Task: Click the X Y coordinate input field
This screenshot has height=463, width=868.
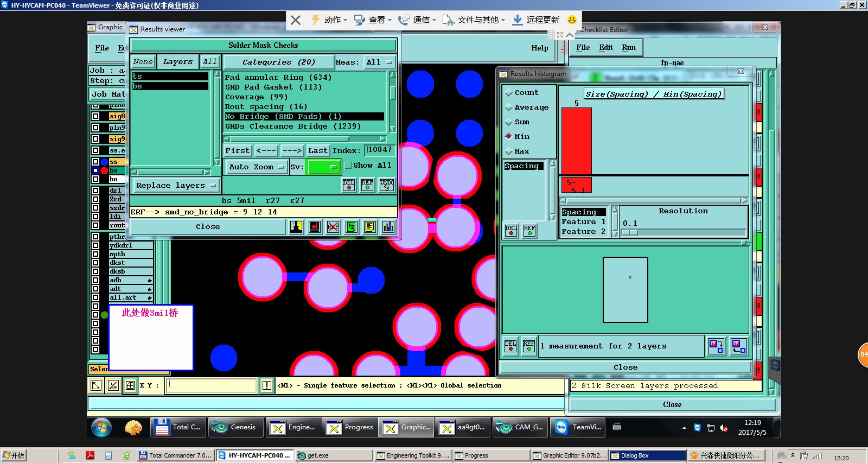Action: (x=212, y=385)
